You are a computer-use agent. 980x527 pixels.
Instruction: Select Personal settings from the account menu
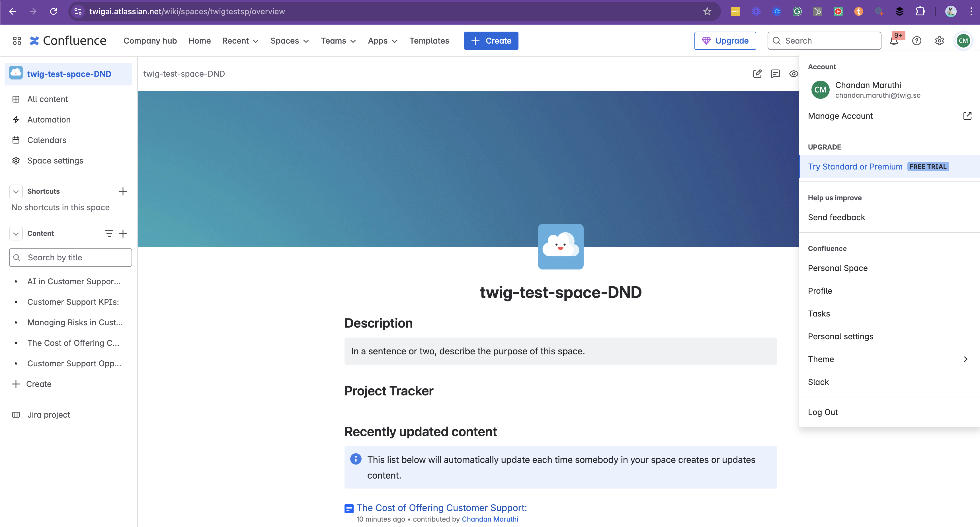[x=840, y=336]
